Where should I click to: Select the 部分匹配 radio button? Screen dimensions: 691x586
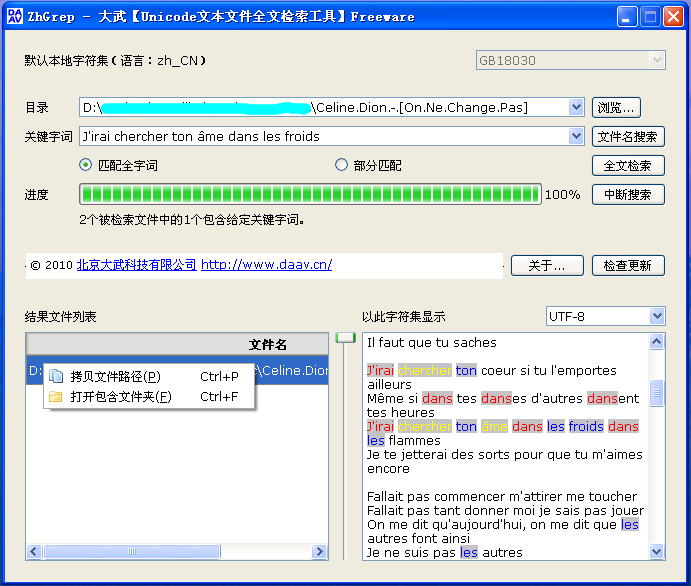[341, 165]
